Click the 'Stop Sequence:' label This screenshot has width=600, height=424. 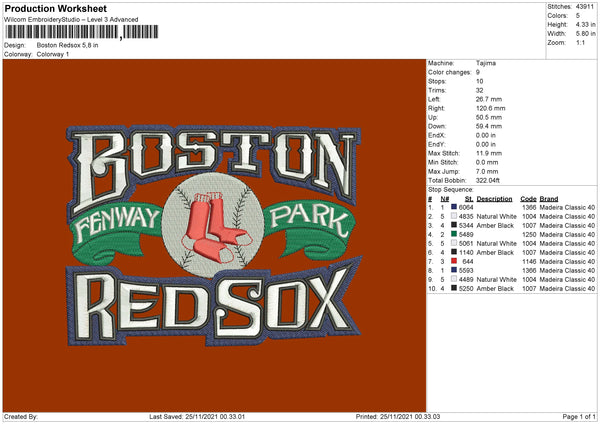tap(451, 190)
